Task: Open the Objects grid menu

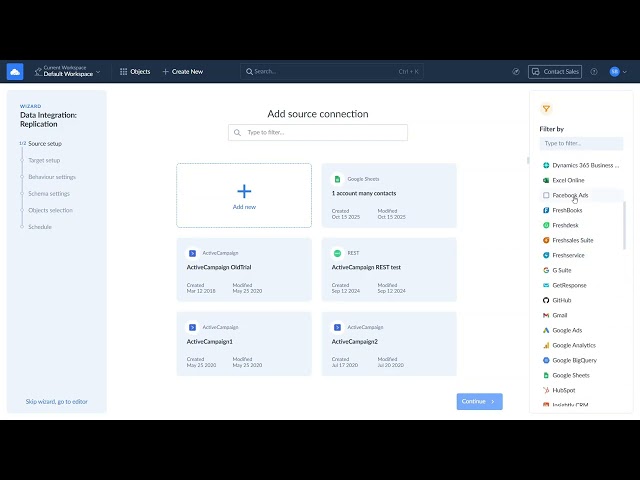Action: [135, 71]
